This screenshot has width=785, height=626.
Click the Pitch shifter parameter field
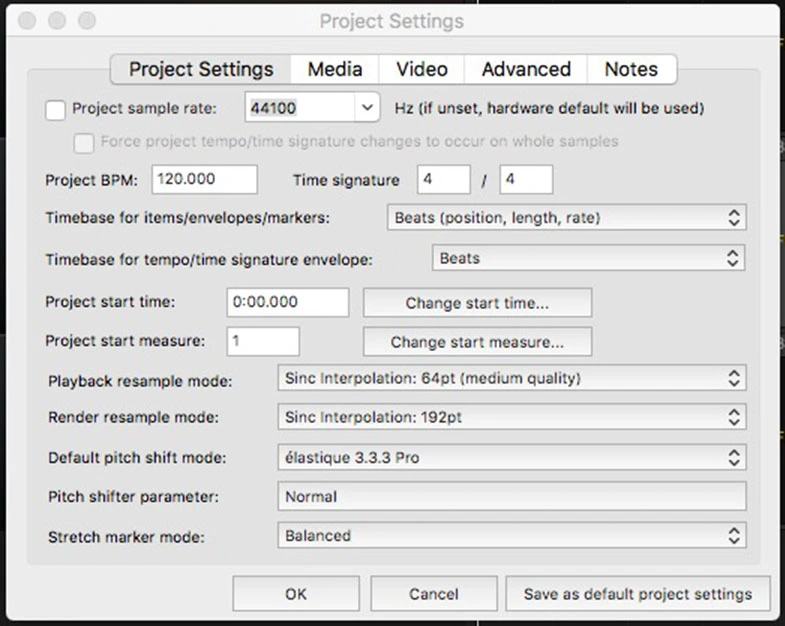point(511,497)
